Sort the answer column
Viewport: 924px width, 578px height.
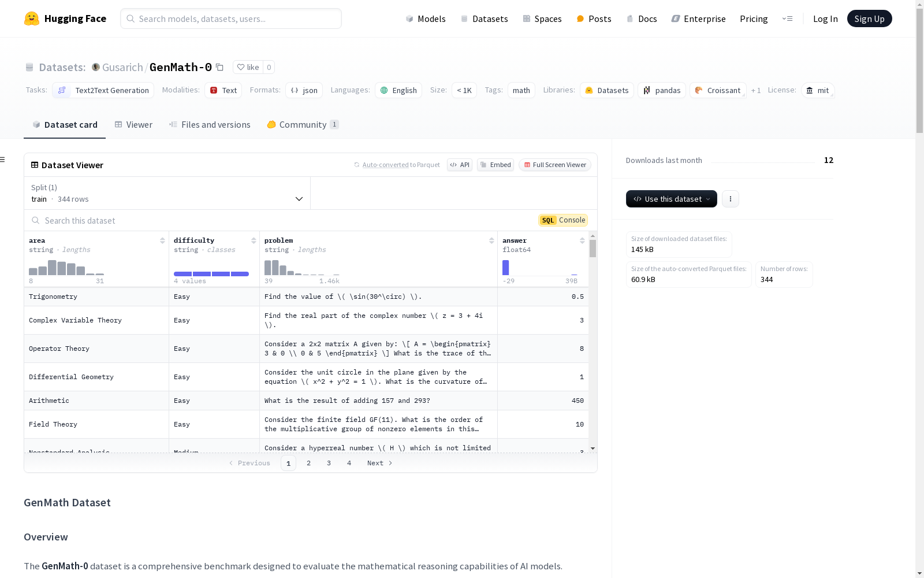[582, 240]
